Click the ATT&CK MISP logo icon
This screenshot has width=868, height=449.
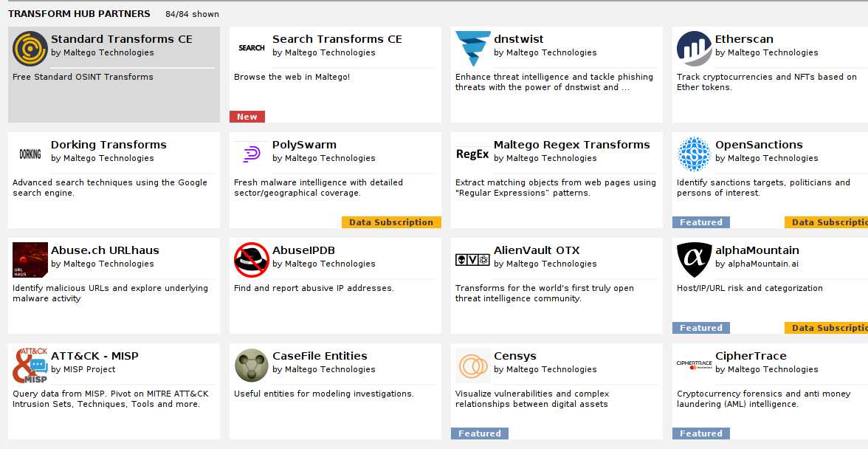(x=30, y=366)
